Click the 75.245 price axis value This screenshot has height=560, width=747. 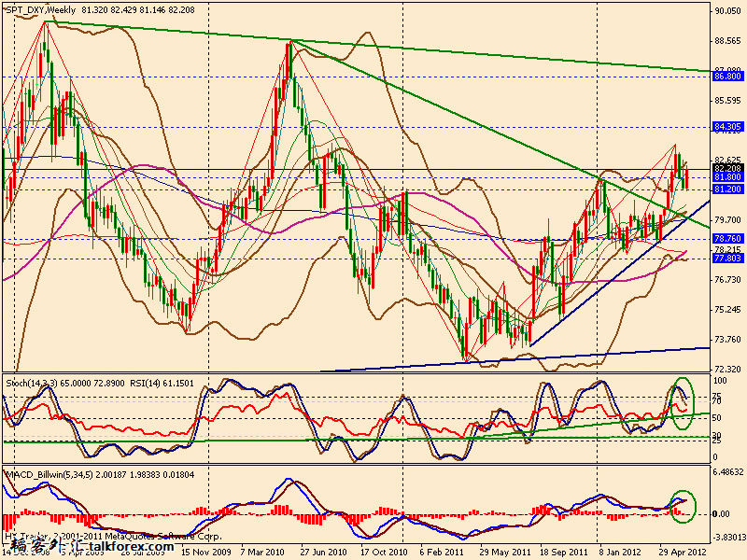pyautogui.click(x=728, y=310)
